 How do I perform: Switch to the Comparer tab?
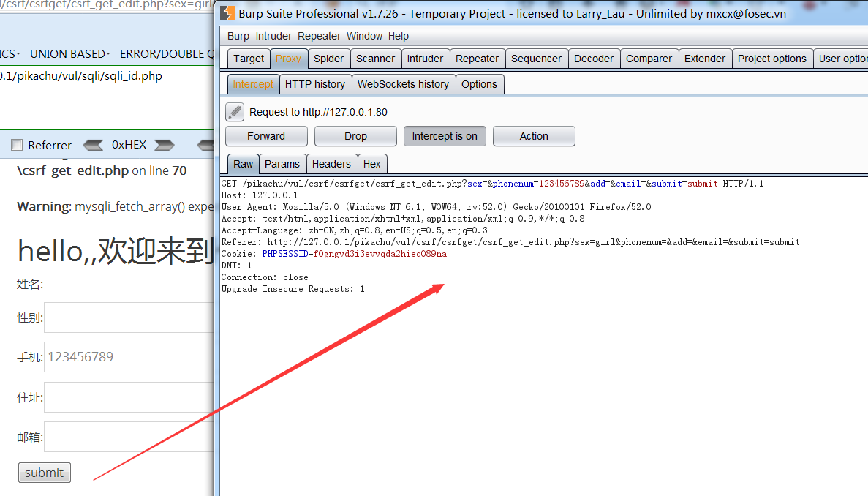click(x=649, y=59)
